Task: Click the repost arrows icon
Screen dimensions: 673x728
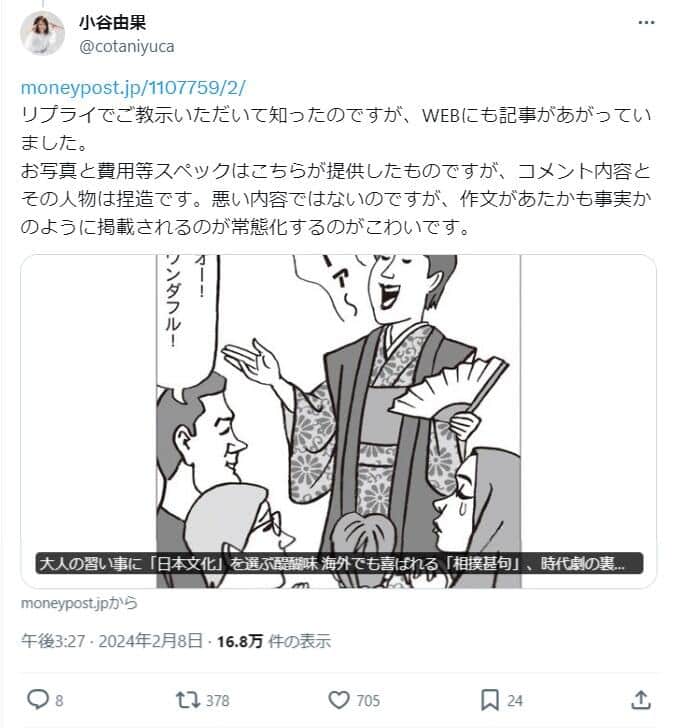Action: [188, 700]
